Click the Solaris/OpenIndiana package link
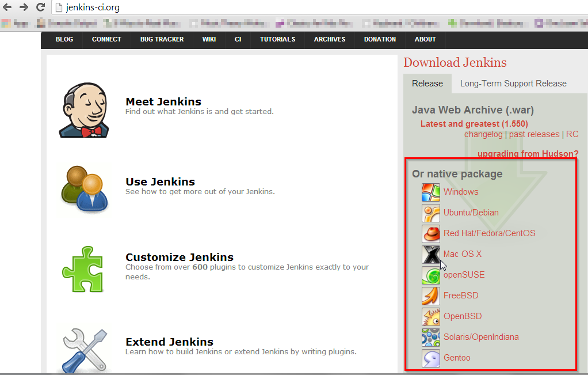Image resolution: width=588 pixels, height=375 pixels. click(x=481, y=337)
